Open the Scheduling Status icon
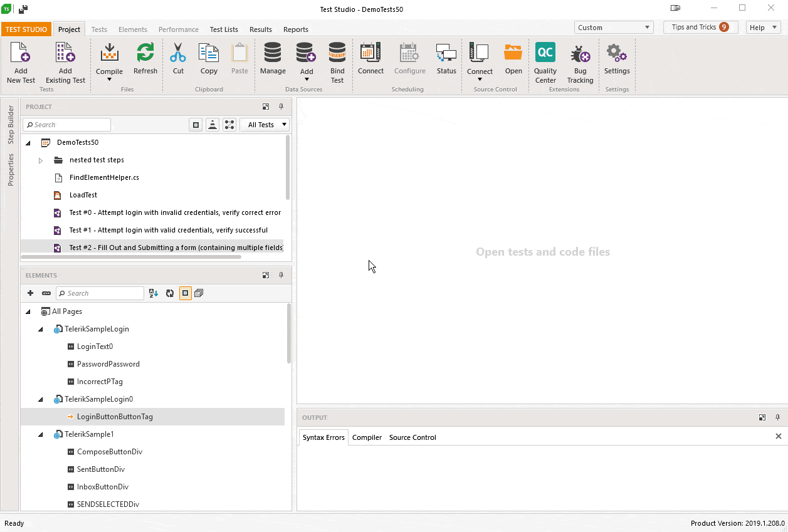 (446, 53)
